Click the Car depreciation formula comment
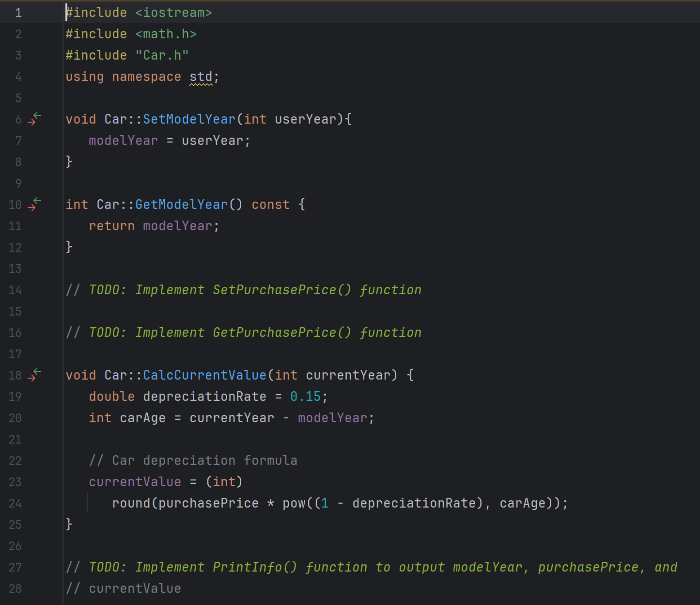 194,460
